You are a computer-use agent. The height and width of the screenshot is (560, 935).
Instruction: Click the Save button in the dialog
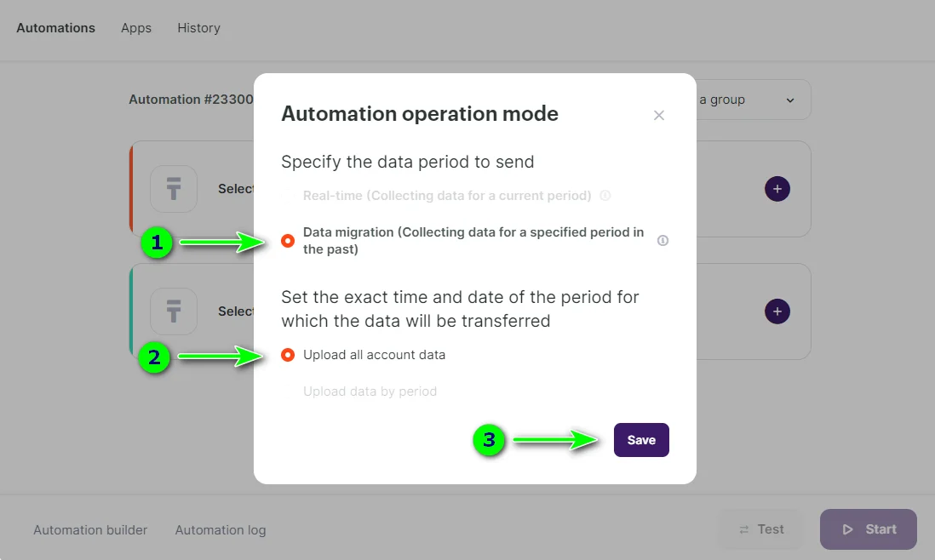point(640,440)
